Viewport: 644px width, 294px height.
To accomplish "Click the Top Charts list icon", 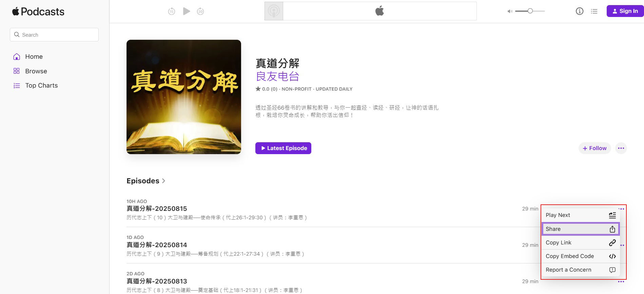I will coord(17,86).
